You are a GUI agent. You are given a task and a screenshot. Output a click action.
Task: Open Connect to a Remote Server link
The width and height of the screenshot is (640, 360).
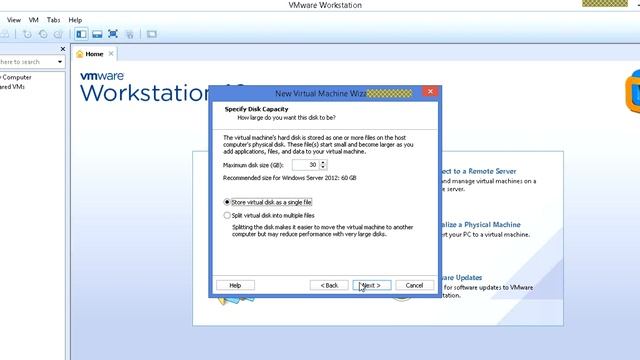(x=479, y=171)
